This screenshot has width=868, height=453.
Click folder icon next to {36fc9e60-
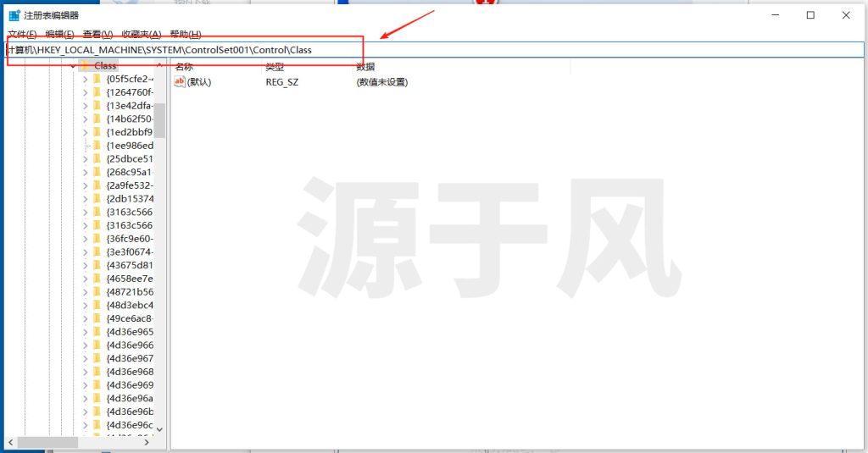point(97,239)
